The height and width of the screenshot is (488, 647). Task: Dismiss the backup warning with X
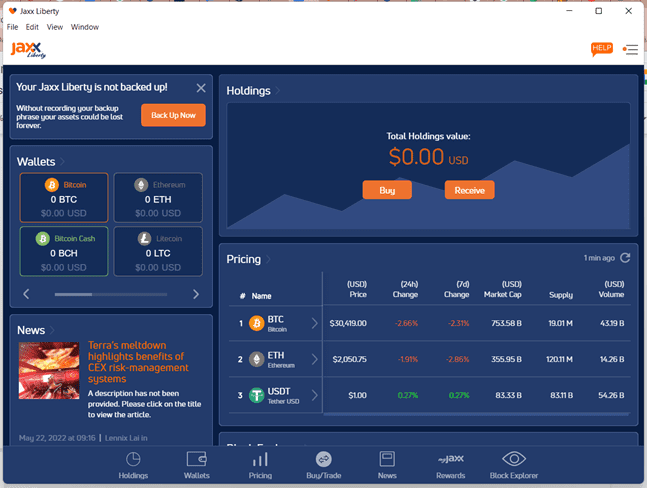(201, 88)
